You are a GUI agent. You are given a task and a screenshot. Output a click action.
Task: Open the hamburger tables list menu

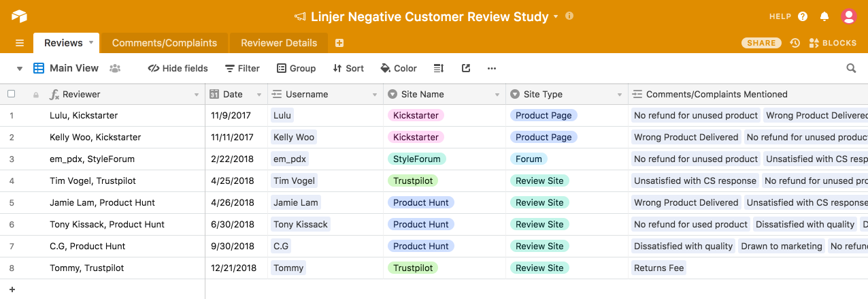pos(20,43)
